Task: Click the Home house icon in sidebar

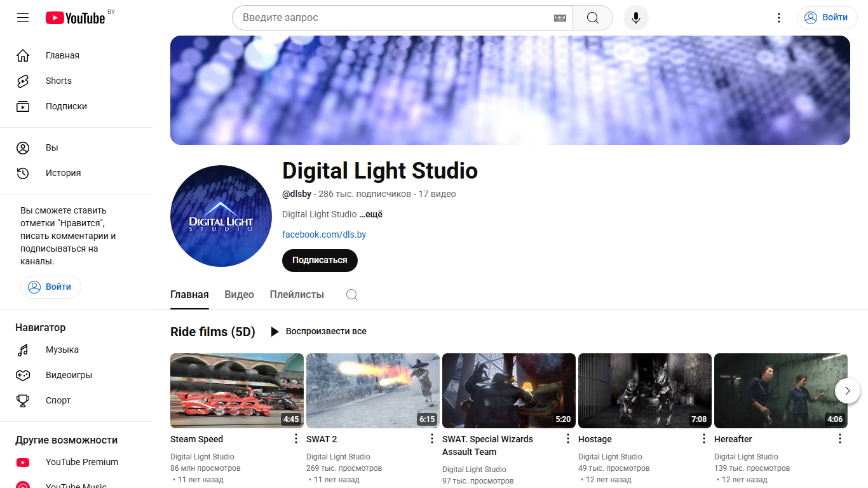Action: click(23, 55)
